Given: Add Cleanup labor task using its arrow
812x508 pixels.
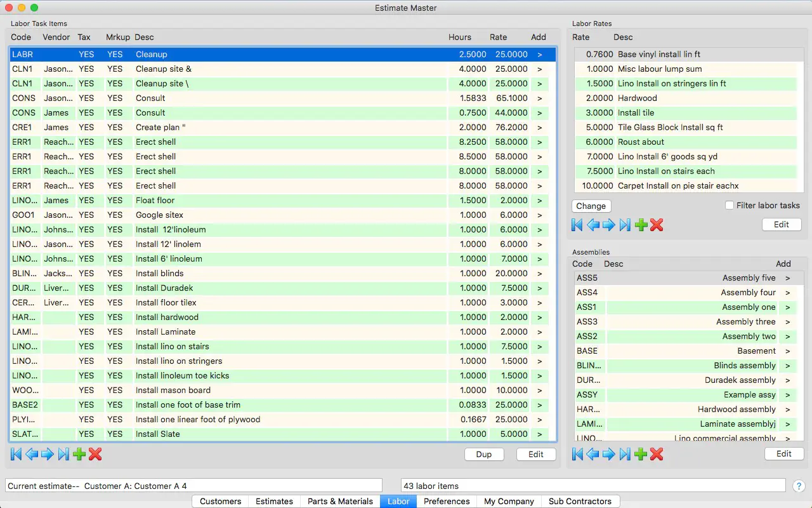Looking at the screenshot, I should [x=539, y=55].
